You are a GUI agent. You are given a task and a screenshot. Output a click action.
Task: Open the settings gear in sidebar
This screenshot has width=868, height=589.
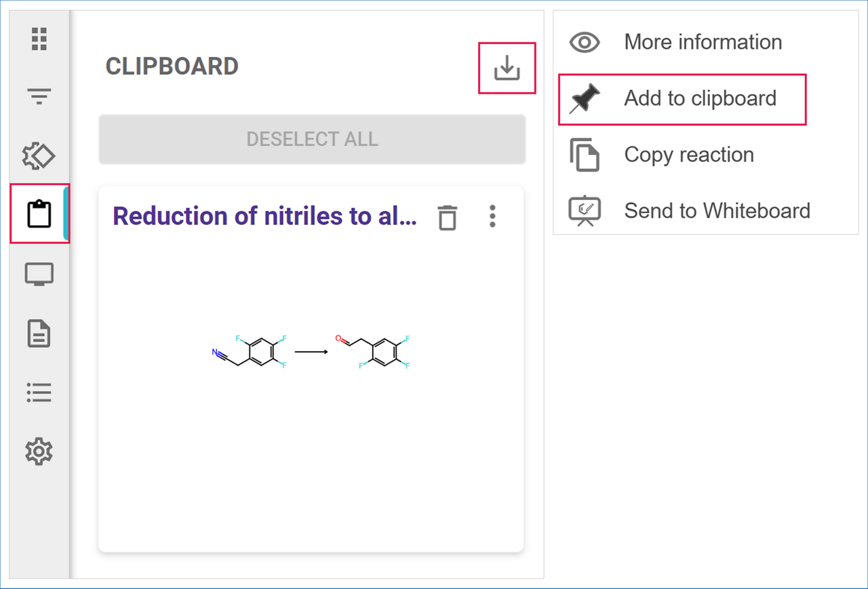(39, 451)
